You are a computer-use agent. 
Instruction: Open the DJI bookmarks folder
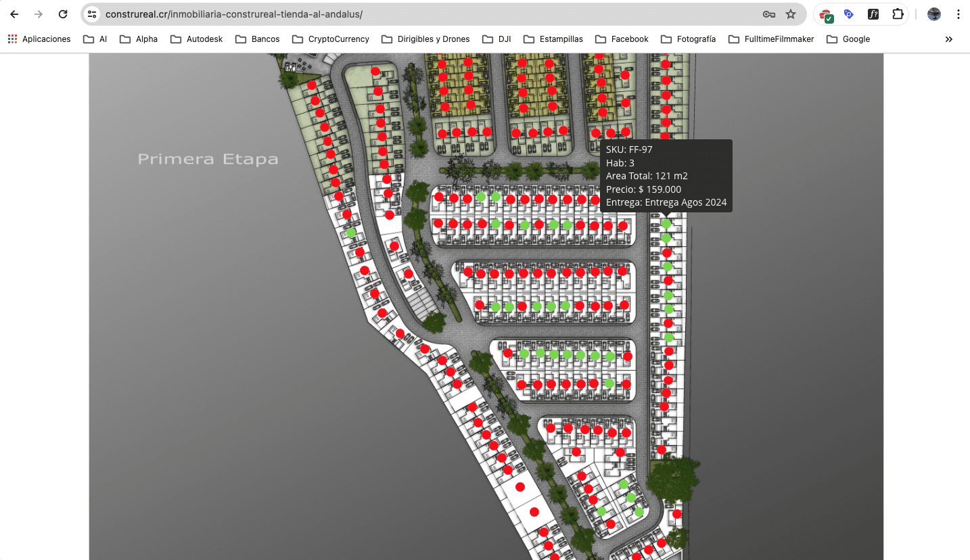(496, 39)
